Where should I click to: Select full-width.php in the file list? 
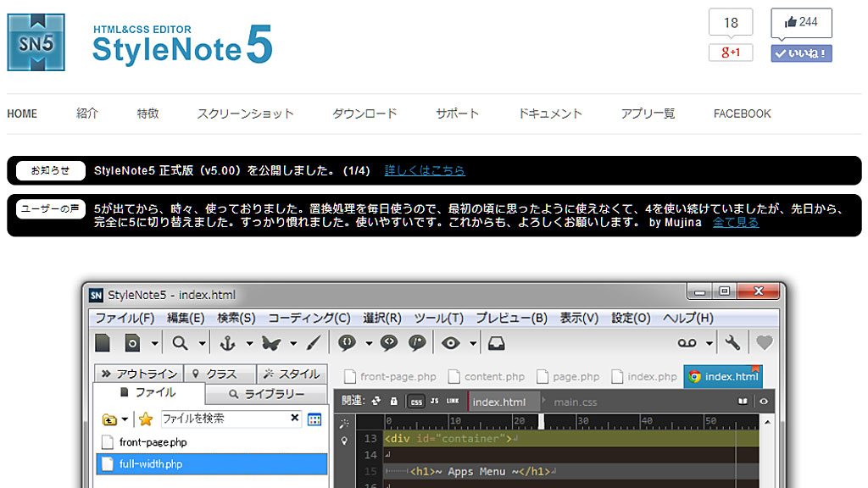pos(211,464)
